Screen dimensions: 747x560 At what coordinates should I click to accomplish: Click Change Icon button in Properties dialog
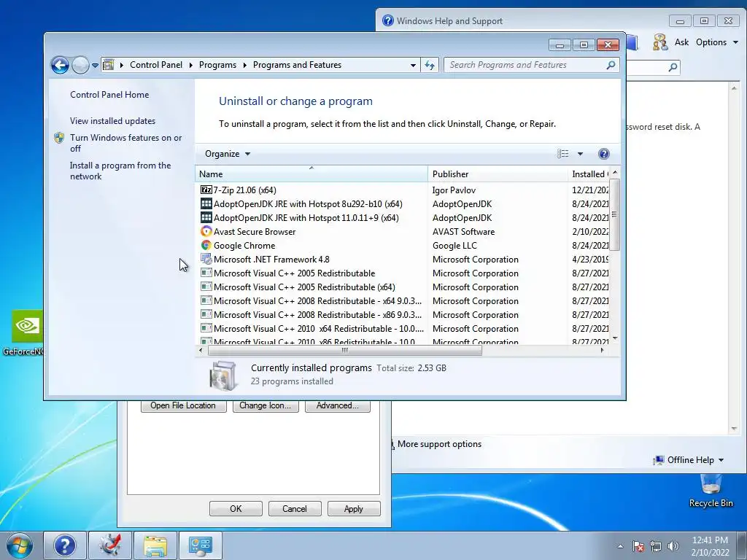tap(266, 405)
